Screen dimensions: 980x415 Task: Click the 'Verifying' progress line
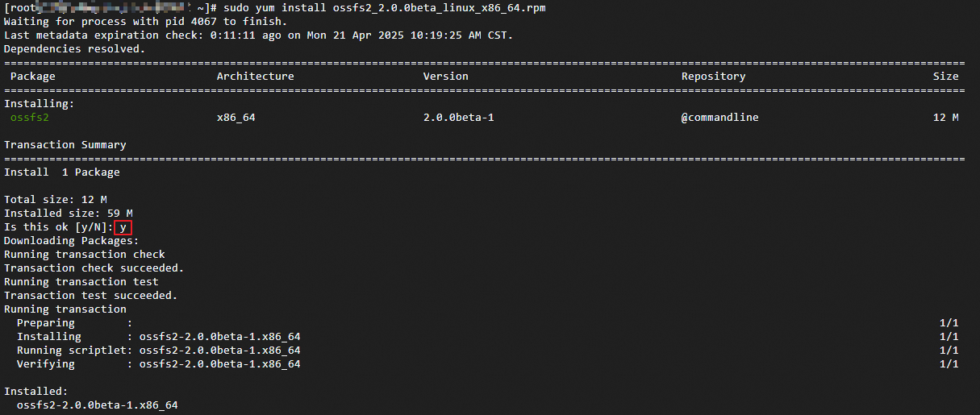click(158, 364)
